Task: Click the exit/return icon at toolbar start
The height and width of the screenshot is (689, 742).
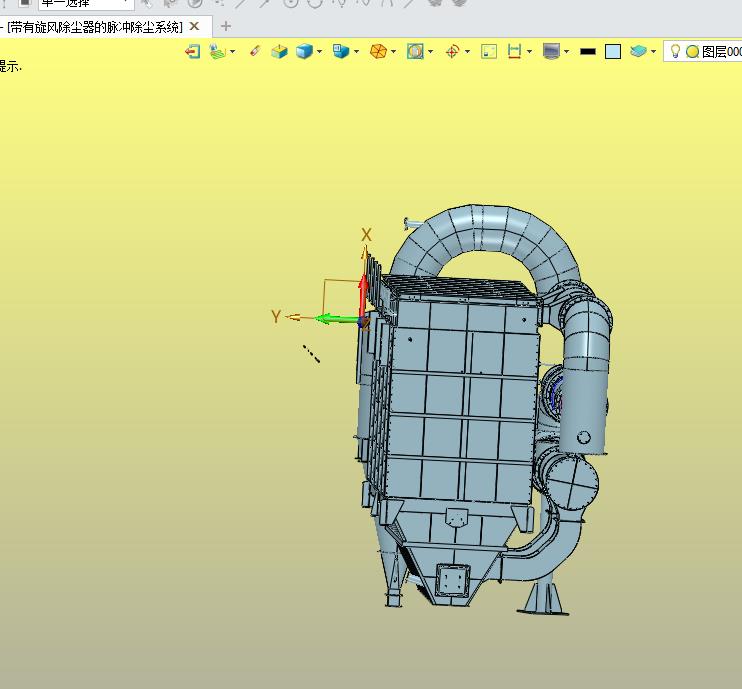Action: coord(193,51)
